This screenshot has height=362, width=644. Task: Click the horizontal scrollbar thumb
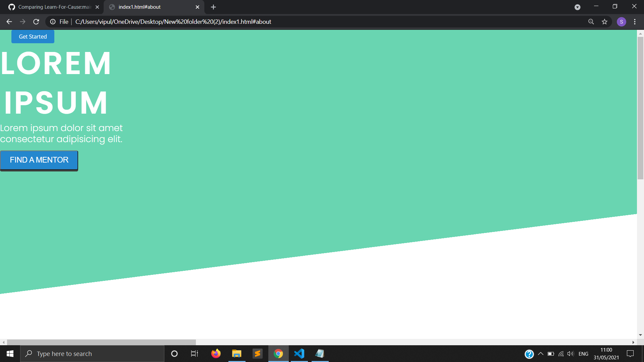click(x=101, y=342)
